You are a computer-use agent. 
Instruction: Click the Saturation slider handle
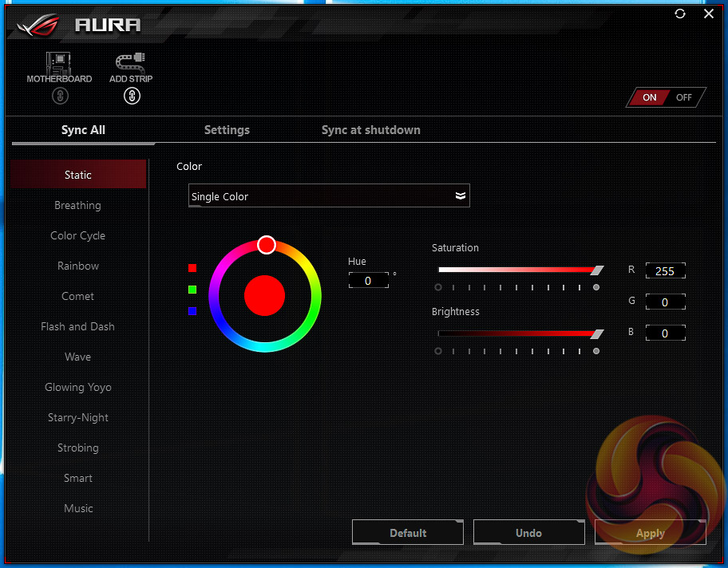pos(597,270)
